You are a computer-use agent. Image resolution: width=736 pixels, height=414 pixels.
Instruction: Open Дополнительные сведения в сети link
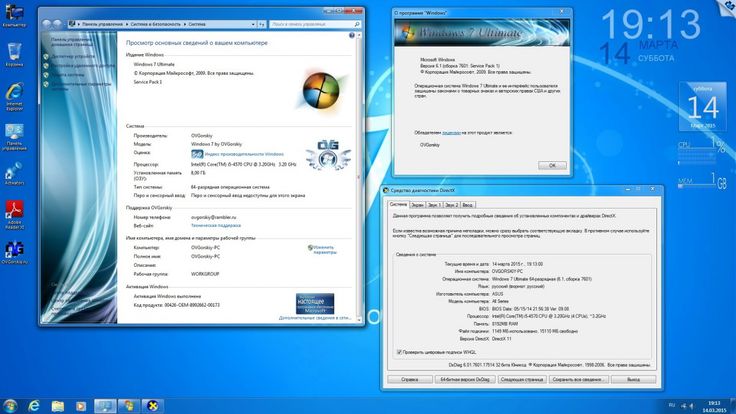(x=315, y=318)
